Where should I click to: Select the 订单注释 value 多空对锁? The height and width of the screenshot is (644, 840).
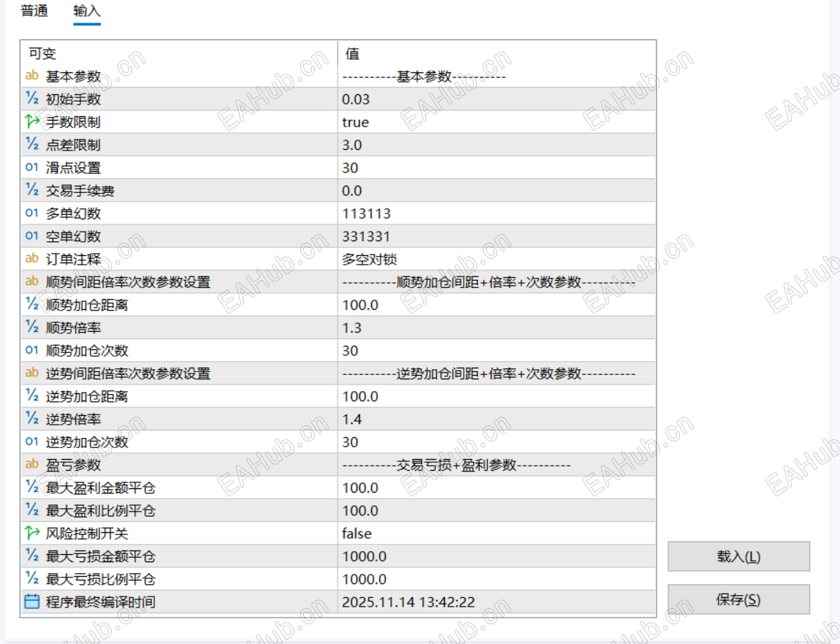pos(369,260)
